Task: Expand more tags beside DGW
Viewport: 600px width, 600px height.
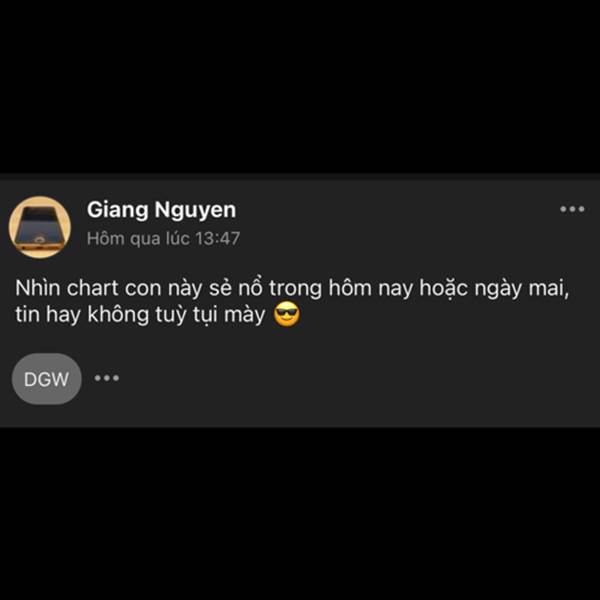Action: (x=107, y=378)
